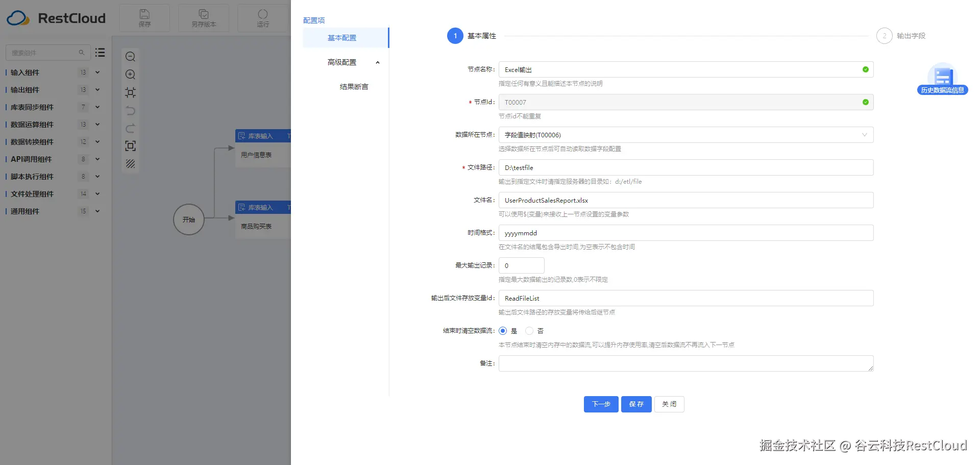The image size is (980, 465).
Task: Go to step 1 基本属性
Action: 472,36
